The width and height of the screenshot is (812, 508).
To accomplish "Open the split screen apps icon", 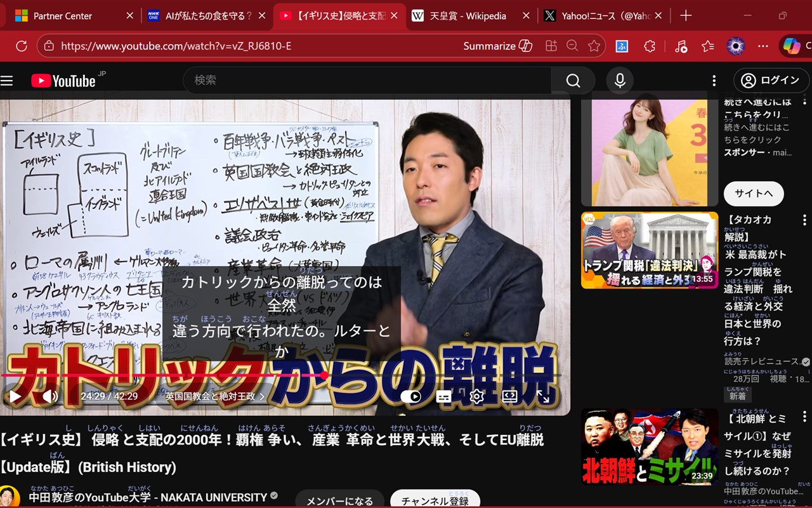I will tap(551, 46).
